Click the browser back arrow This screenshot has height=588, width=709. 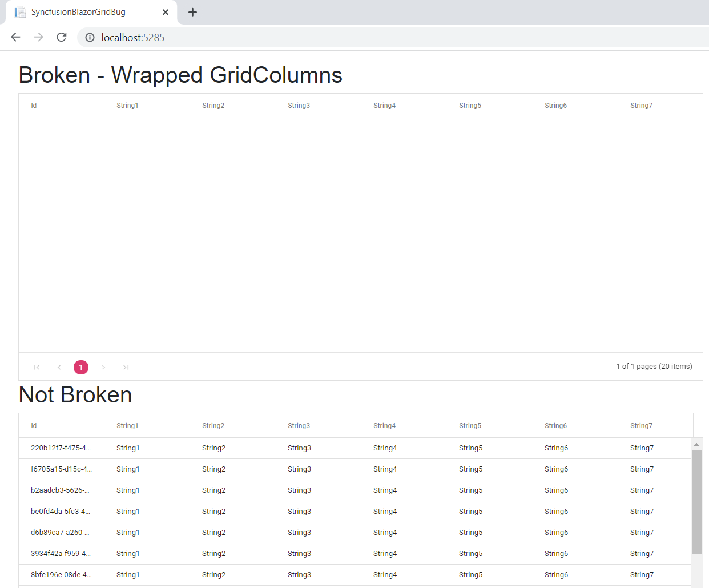tap(15, 37)
